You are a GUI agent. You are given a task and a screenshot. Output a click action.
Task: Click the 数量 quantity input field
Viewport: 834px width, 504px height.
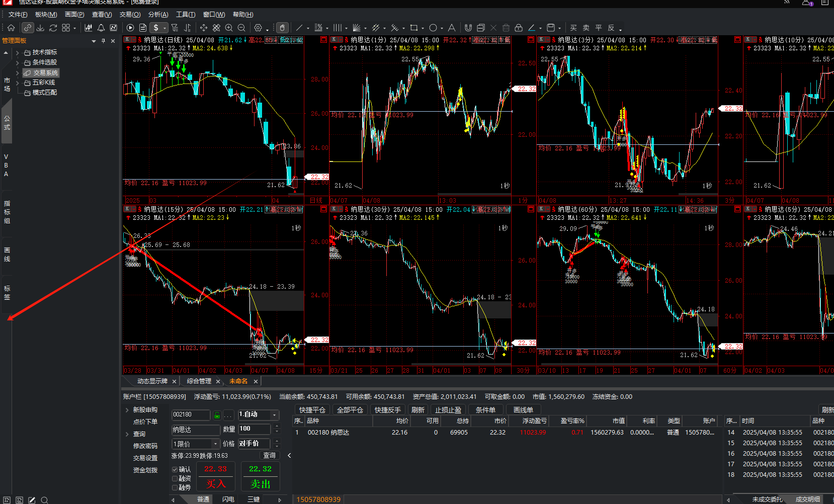254,429
